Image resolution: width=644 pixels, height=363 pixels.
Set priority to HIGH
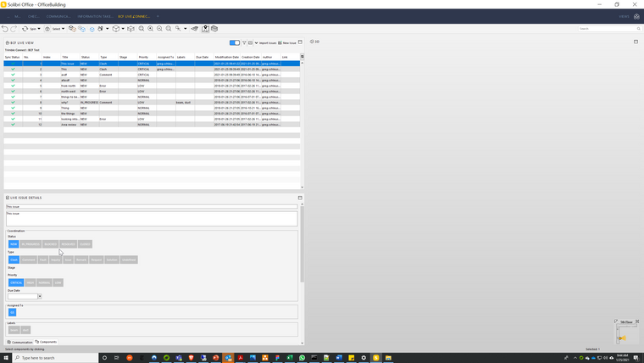coord(30,282)
